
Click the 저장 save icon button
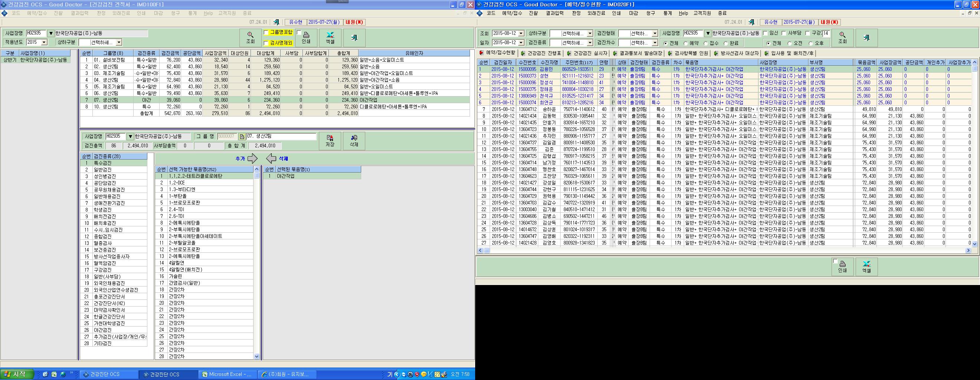(330, 141)
